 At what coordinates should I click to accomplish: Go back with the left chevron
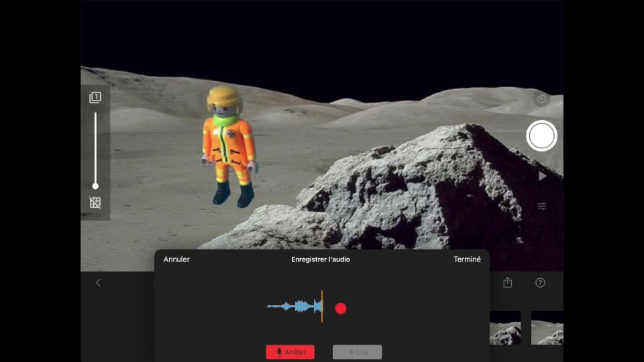tap(98, 283)
